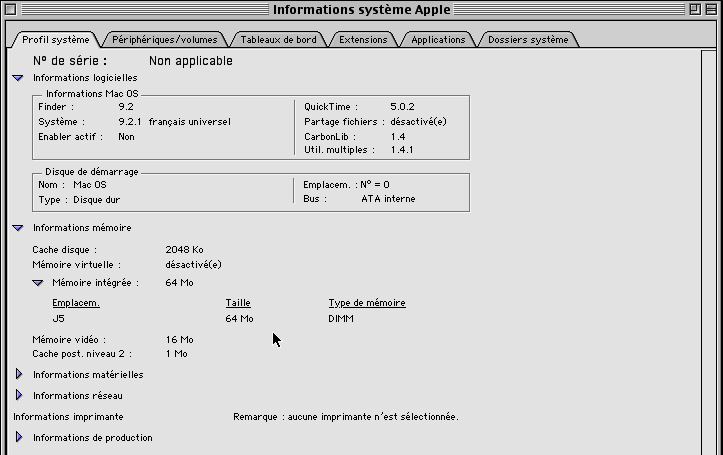The image size is (723, 455).
Task: Click the Disque dur type value
Action: (97, 200)
